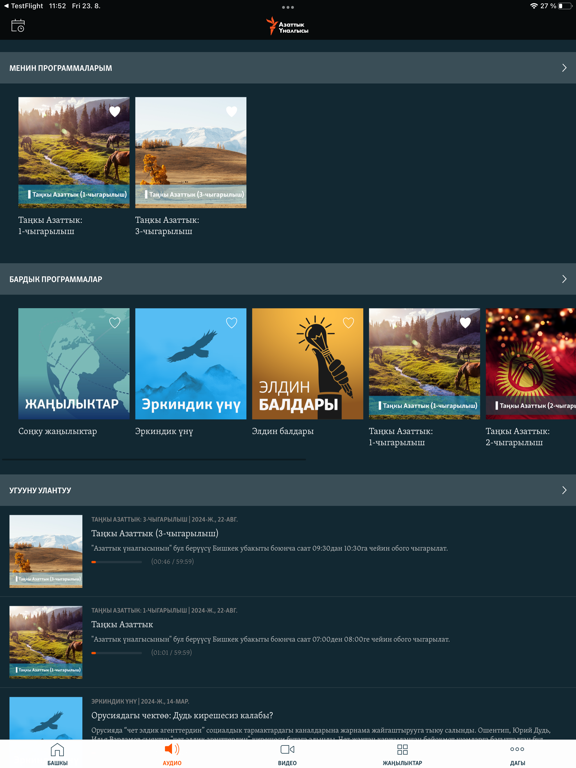Seek the Таңкы Азаттык (3-чыгарылыш) progress bar
Screen dimensions: 576x768
(x=117, y=562)
